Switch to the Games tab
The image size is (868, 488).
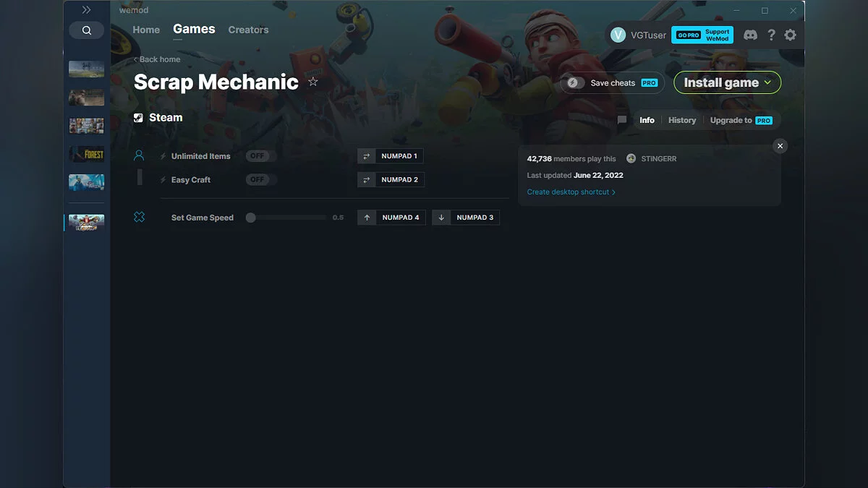(x=194, y=29)
